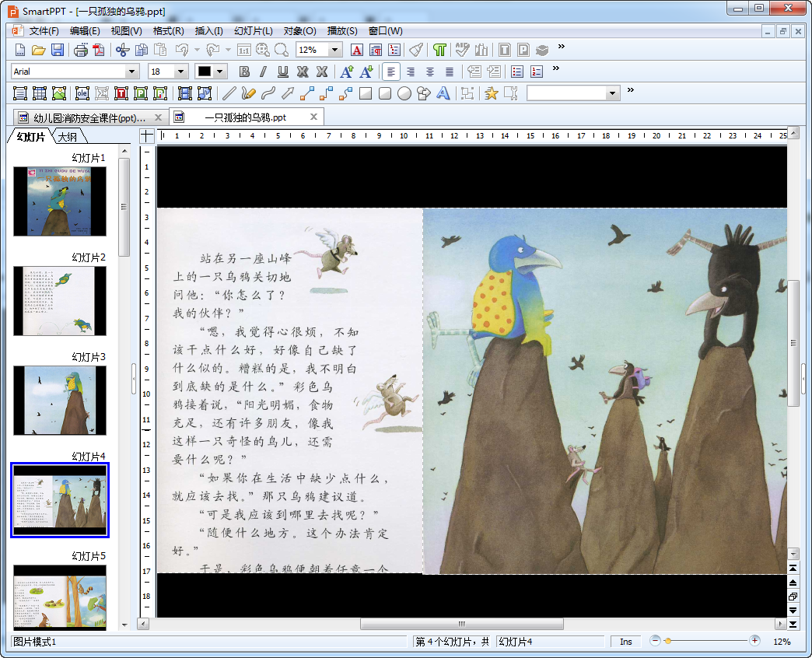Toggle formatting marks with the green pilcrow

pos(440,50)
